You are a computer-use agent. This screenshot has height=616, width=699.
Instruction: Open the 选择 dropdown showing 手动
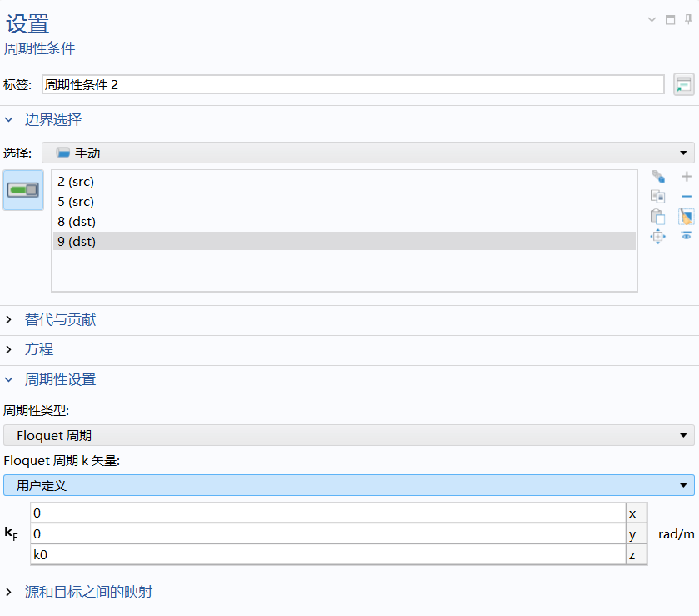click(x=367, y=153)
